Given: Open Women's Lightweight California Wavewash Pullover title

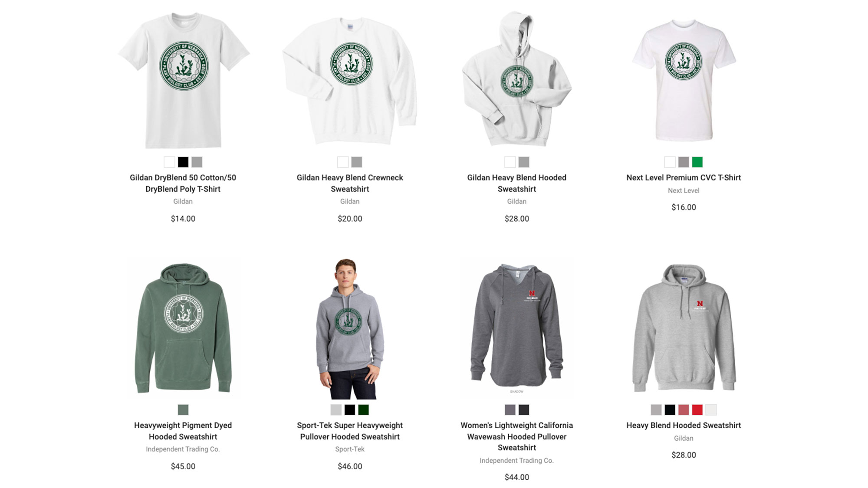Looking at the screenshot, I should click(x=517, y=436).
